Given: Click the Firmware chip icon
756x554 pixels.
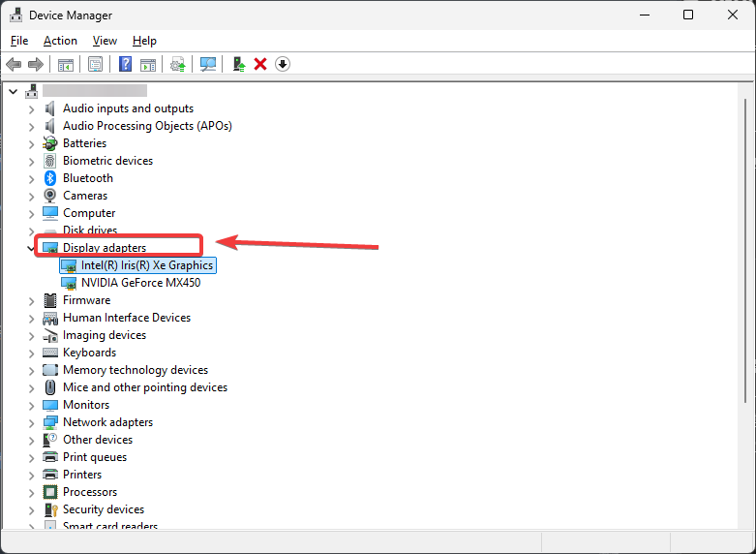Looking at the screenshot, I should 50,300.
